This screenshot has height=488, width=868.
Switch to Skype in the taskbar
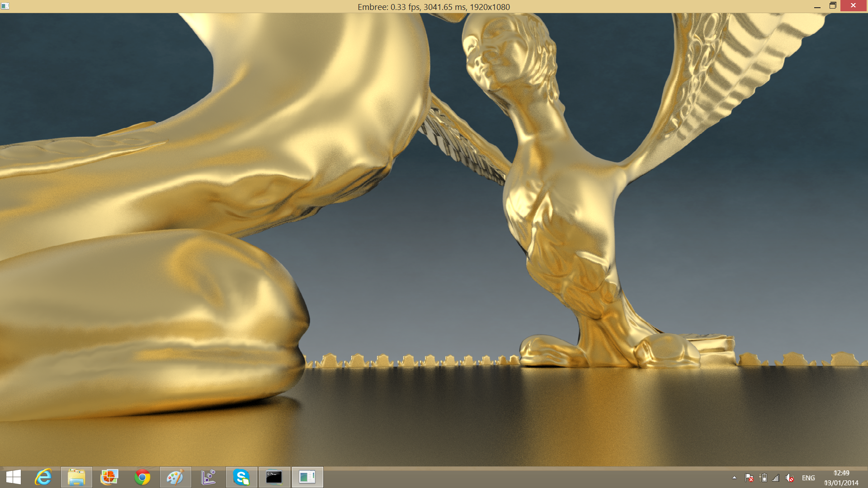[241, 477]
